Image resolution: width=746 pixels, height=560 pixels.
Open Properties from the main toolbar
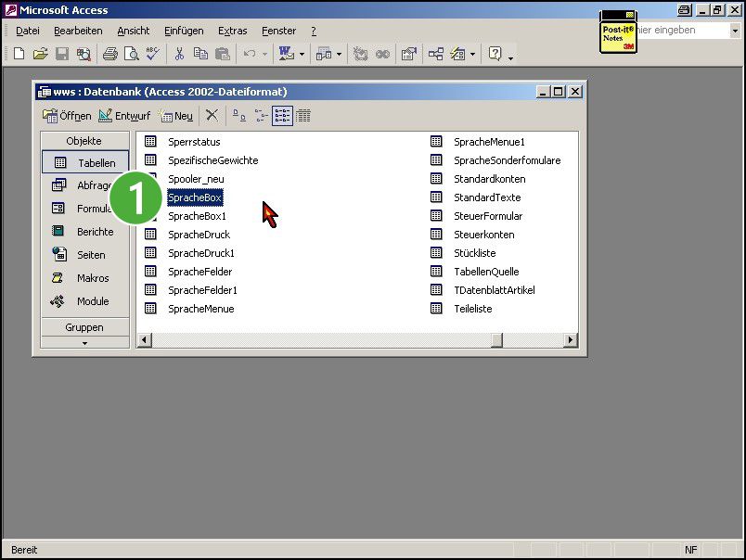click(x=408, y=54)
